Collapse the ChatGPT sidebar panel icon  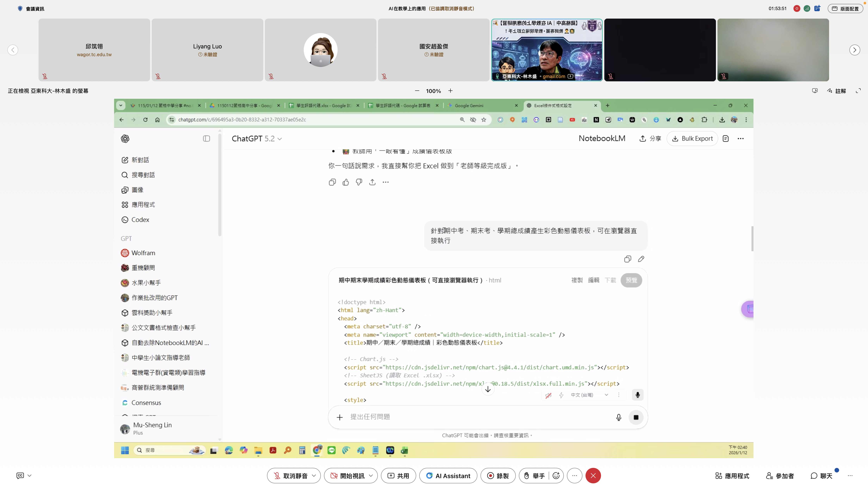(x=207, y=139)
